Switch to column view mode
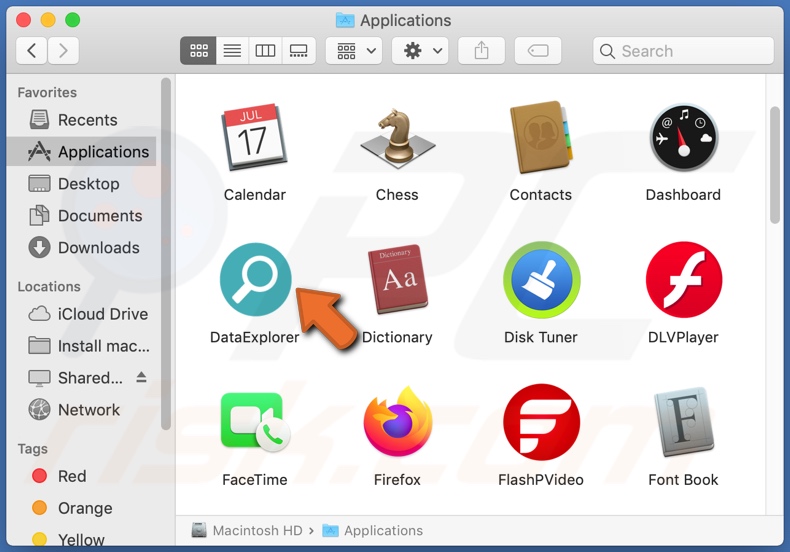Image resolution: width=790 pixels, height=552 pixels. click(265, 51)
